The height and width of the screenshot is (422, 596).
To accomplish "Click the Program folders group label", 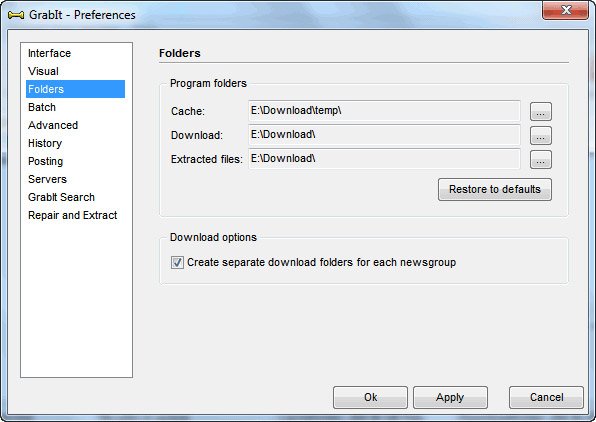I will click(x=208, y=83).
